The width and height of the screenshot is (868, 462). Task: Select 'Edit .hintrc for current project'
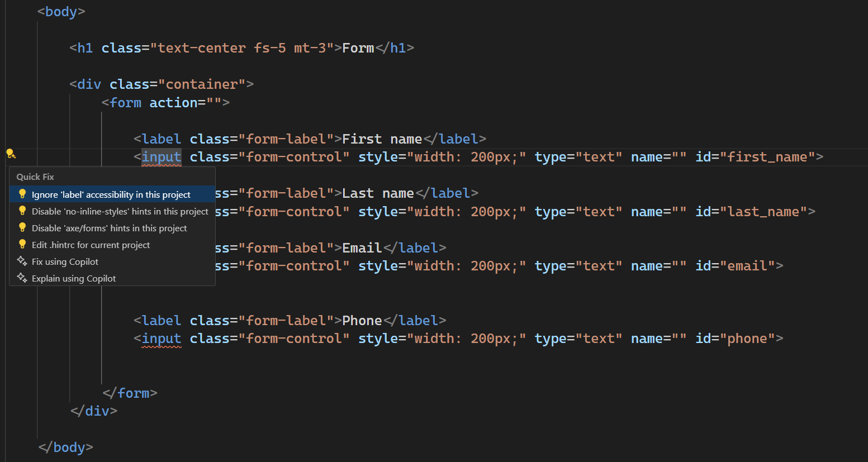click(91, 245)
